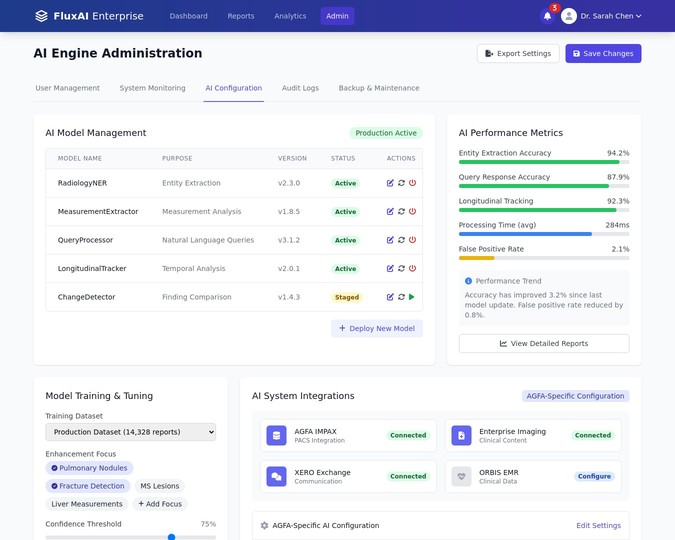
Task: Click the VERSION column header
Action: click(x=292, y=158)
